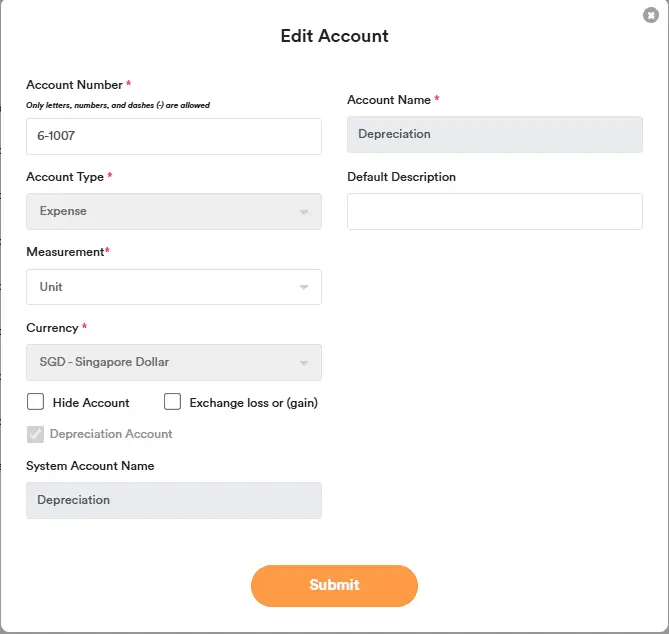Click the Currency field's dropdown arrow
Image resolution: width=669 pixels, height=634 pixels.
coord(304,363)
